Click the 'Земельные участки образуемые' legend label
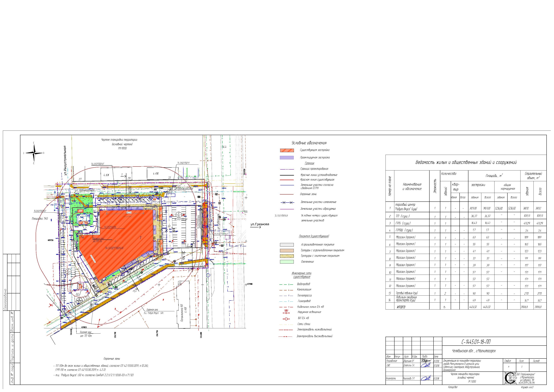554x392 pixels. coord(318,209)
